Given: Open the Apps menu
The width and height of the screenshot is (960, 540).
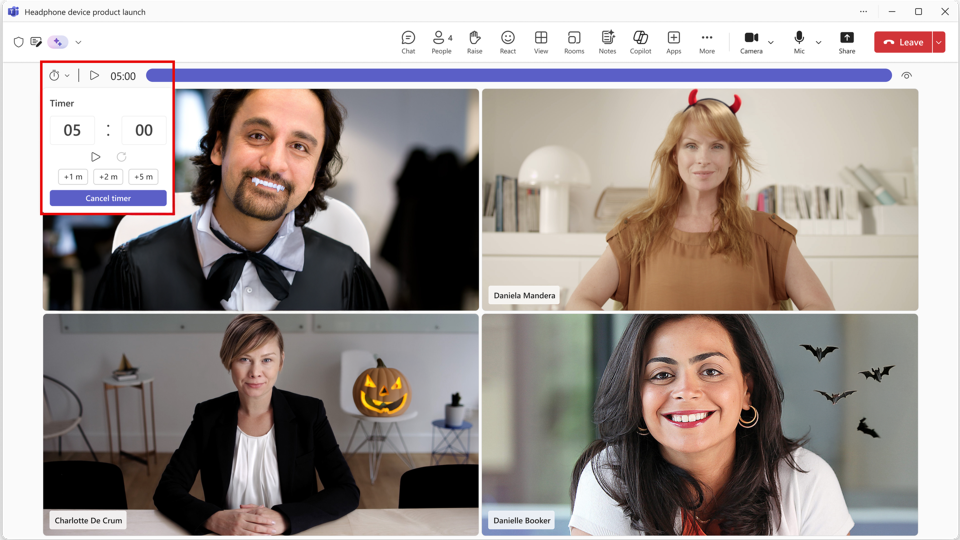Looking at the screenshot, I should coord(673,42).
